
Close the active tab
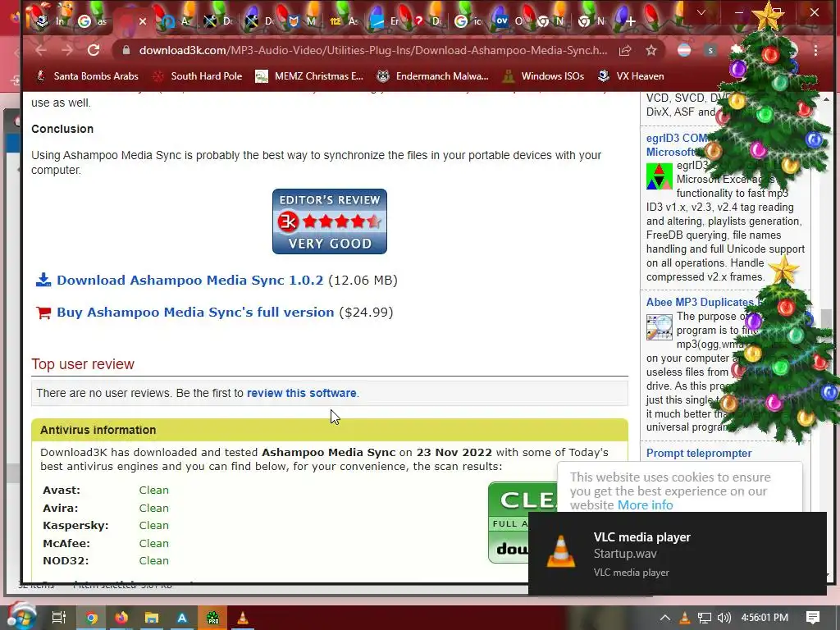click(143, 21)
